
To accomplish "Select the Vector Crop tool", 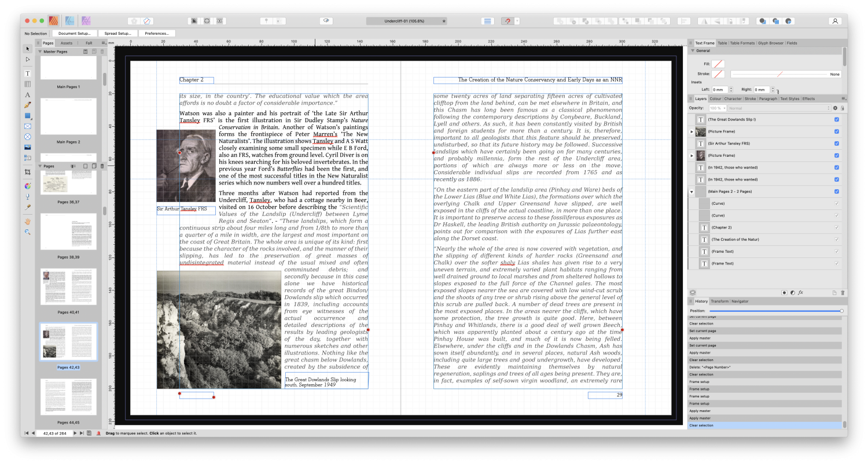I will coord(27,172).
